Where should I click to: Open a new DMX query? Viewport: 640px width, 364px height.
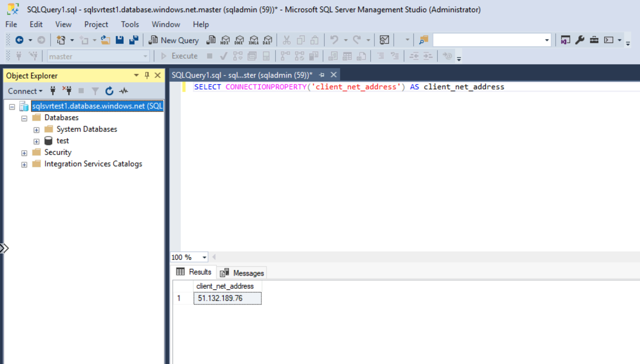coord(239,40)
